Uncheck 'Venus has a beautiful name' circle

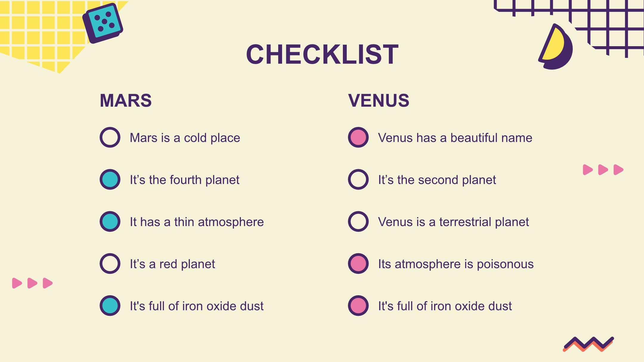pyautogui.click(x=358, y=137)
